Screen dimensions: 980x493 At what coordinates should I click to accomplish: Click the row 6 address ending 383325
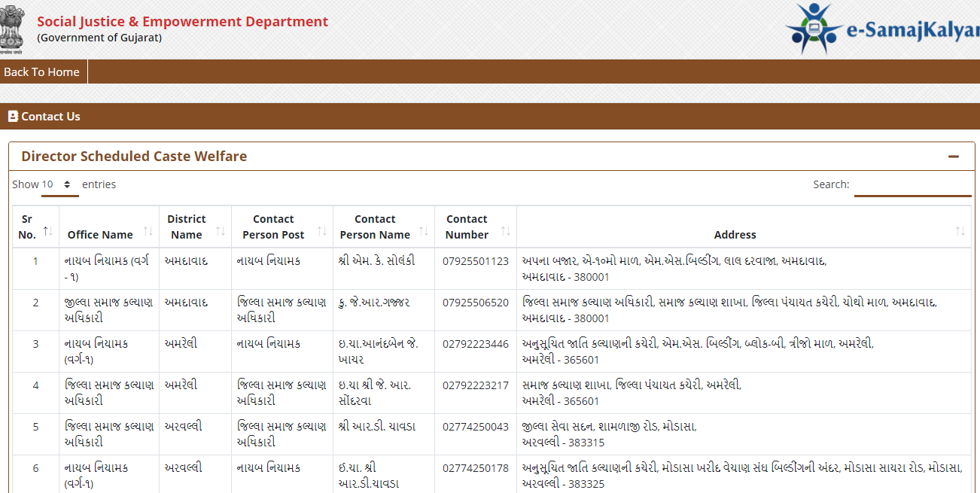742,476
